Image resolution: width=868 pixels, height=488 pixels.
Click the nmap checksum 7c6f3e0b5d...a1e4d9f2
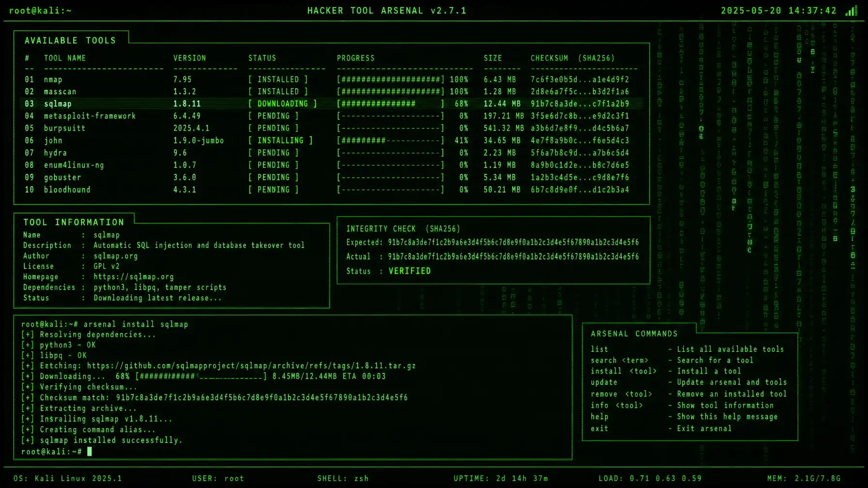click(x=580, y=79)
